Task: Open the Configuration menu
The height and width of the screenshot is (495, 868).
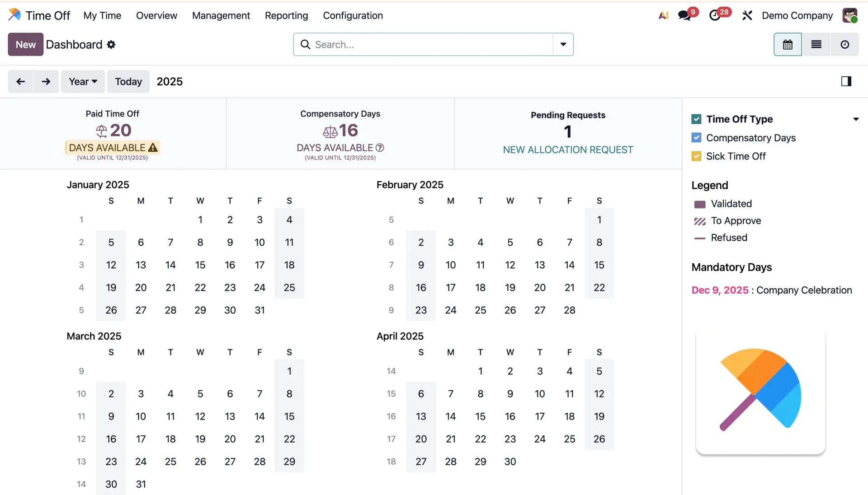Action: [353, 15]
